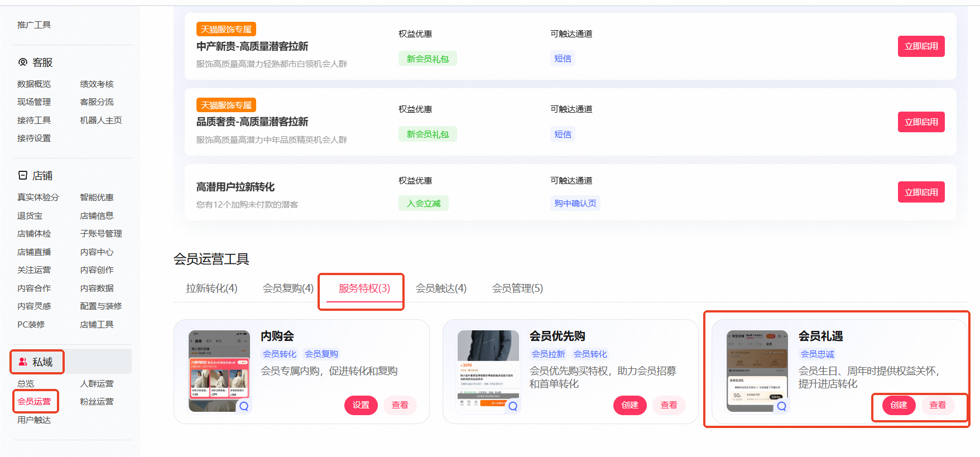Viewport: 980px width, 457px height.
Task: Click 会员复购 tag on 内购会 card
Action: [x=321, y=354]
